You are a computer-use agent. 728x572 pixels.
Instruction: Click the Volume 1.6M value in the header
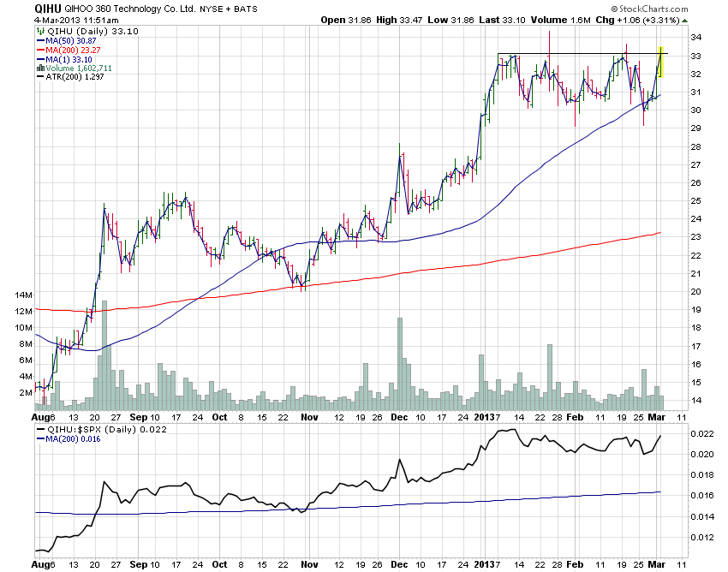point(561,20)
